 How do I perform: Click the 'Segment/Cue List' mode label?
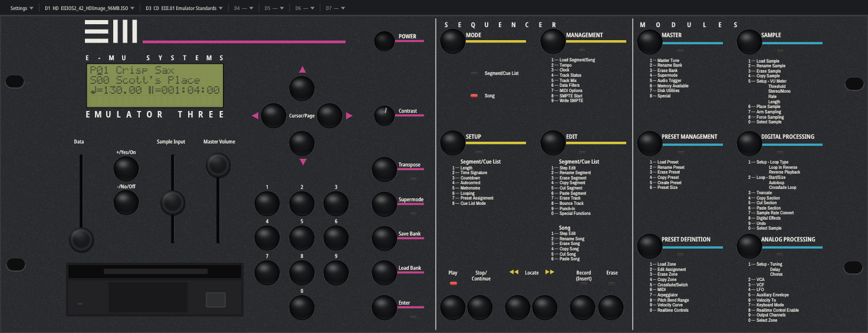[x=501, y=73]
